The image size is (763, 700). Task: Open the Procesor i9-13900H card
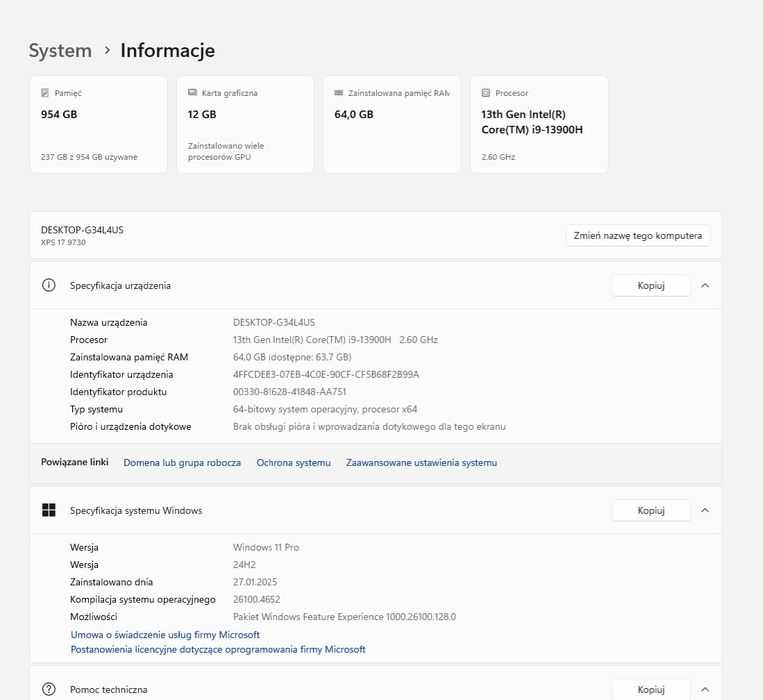539,124
